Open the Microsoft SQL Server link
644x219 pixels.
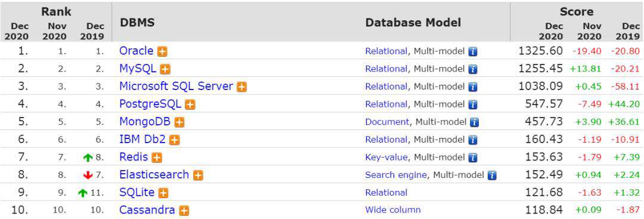click(176, 87)
